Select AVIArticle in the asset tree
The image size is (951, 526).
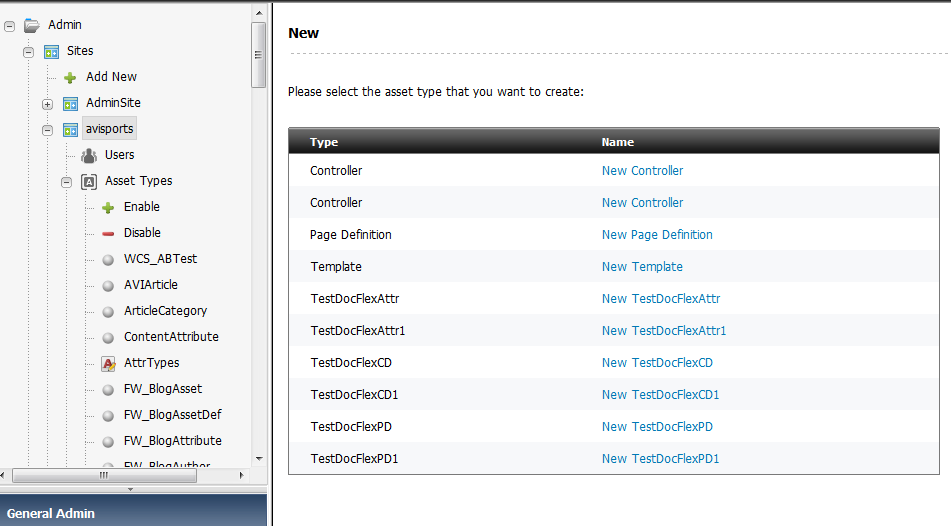[150, 285]
